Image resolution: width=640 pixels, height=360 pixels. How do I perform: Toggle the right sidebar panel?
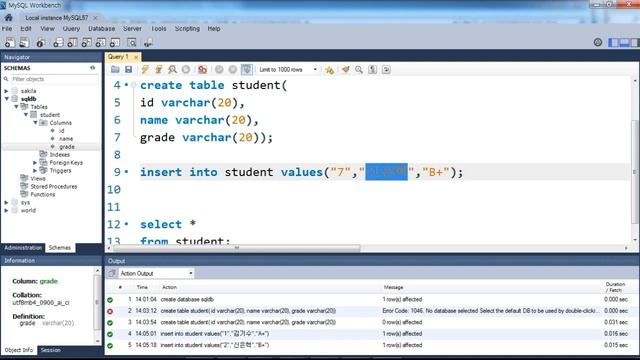pos(634,42)
